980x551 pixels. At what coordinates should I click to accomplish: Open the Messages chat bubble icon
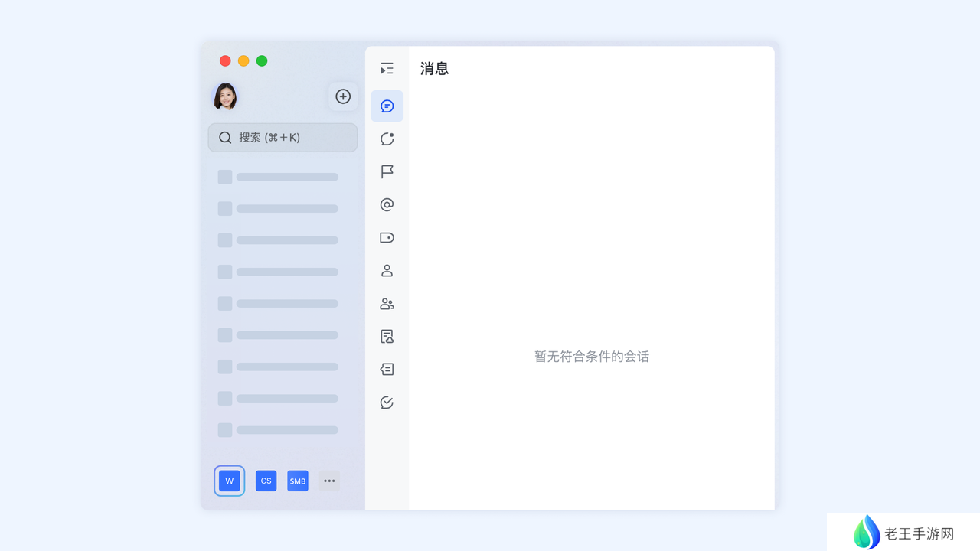(x=387, y=106)
